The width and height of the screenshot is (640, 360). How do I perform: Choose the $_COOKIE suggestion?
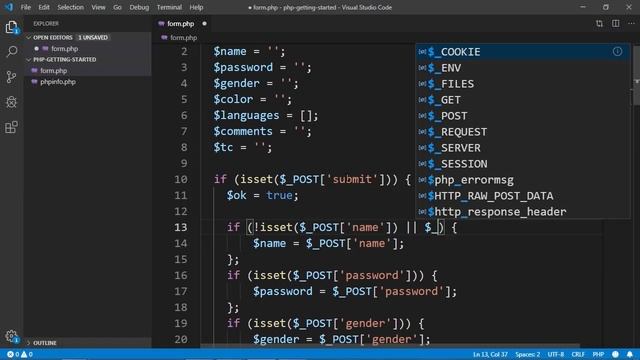[x=522, y=52]
